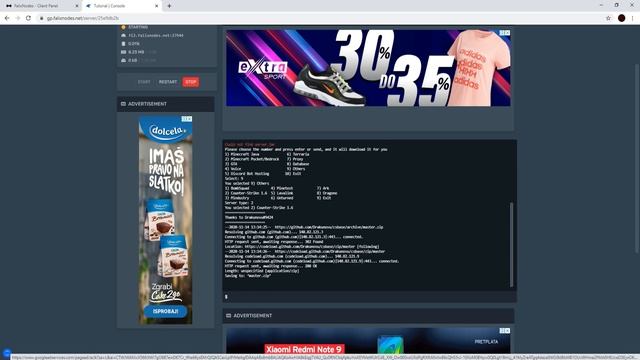The width and height of the screenshot is (640, 360).
Task: Click the PRETPLATA text in Xiaomi ad
Action: pos(486,342)
